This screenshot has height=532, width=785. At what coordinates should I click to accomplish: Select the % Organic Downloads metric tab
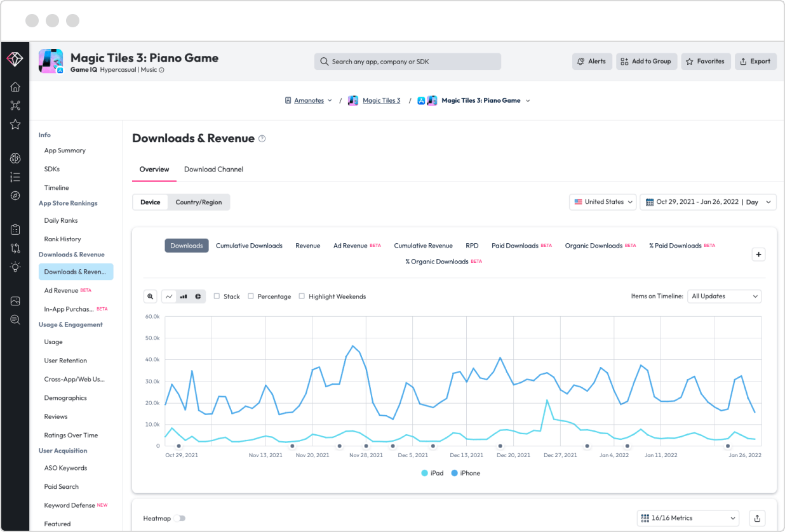(443, 262)
